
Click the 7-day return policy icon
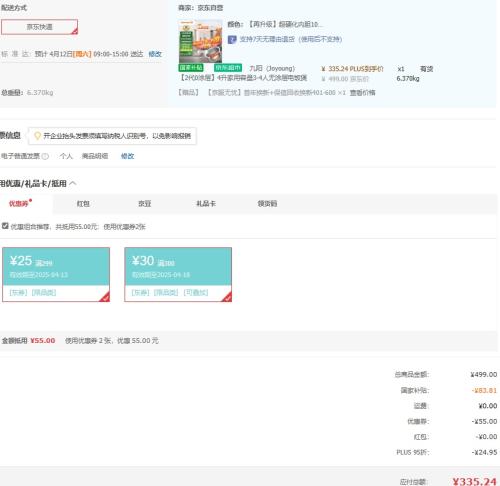(232, 39)
